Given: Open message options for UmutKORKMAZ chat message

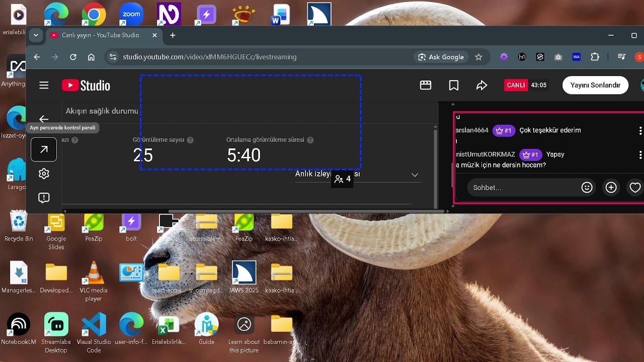Looking at the screenshot, I should coord(640,155).
